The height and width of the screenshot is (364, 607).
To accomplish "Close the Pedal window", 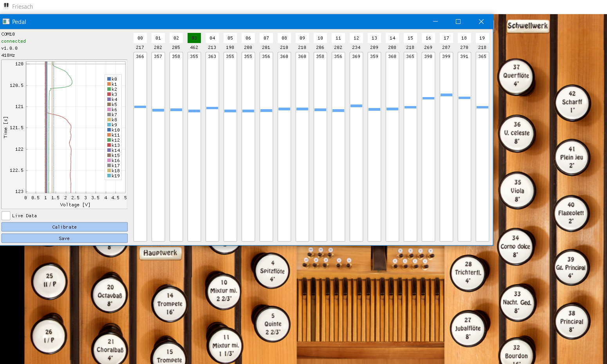I will click(x=481, y=22).
